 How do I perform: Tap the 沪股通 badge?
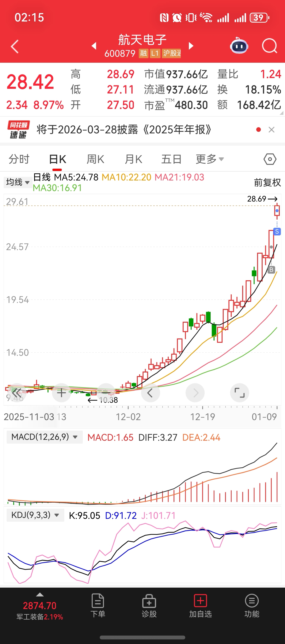[171, 53]
